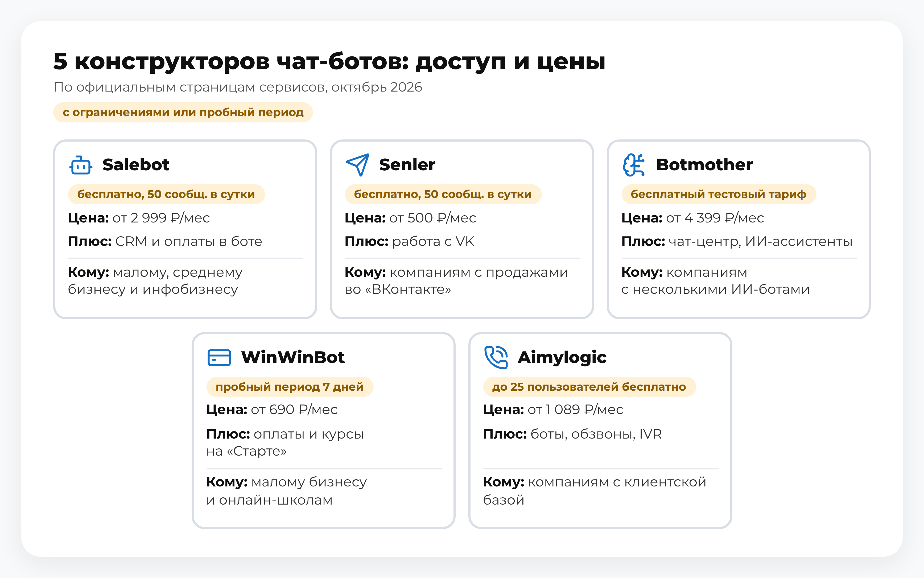Select text 'малому, среднему бизнесу и инфобизнесу'
This screenshot has width=924, height=578.
click(155, 281)
